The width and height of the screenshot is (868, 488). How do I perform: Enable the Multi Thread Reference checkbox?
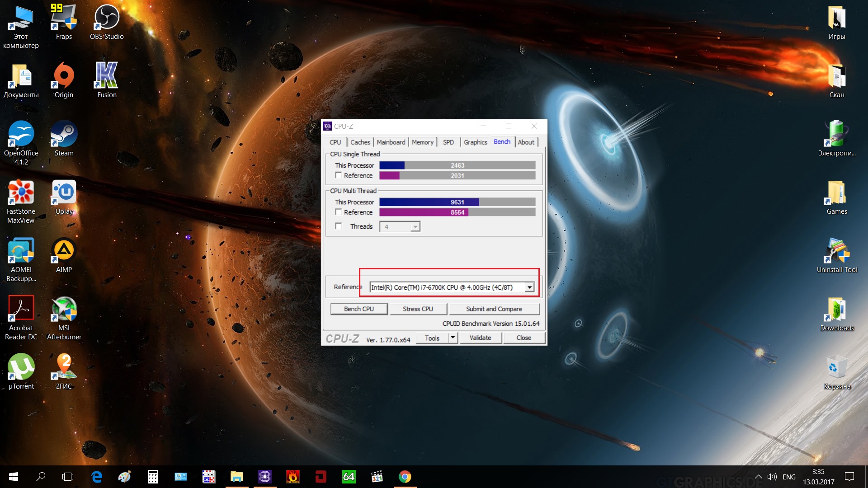(339, 212)
